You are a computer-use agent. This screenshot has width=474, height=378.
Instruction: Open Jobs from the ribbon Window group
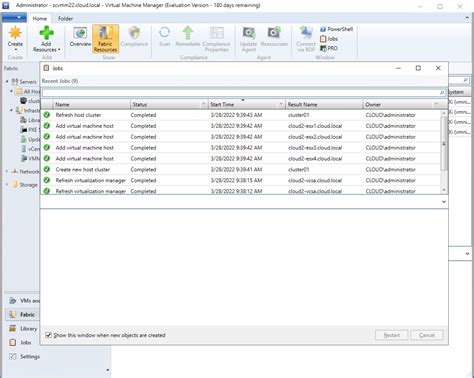coord(329,39)
